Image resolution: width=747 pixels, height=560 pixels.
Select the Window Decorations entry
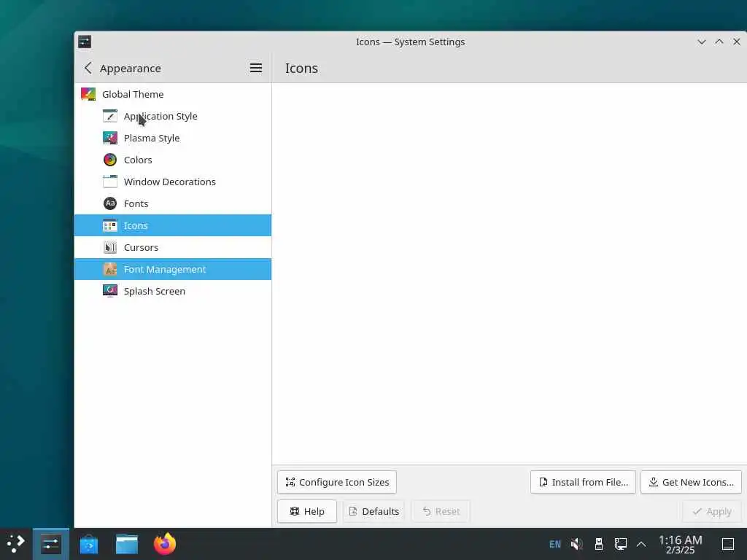[172, 182]
